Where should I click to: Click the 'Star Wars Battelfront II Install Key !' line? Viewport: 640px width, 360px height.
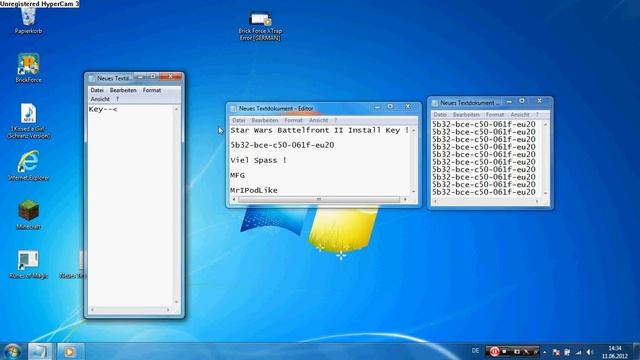[320, 130]
